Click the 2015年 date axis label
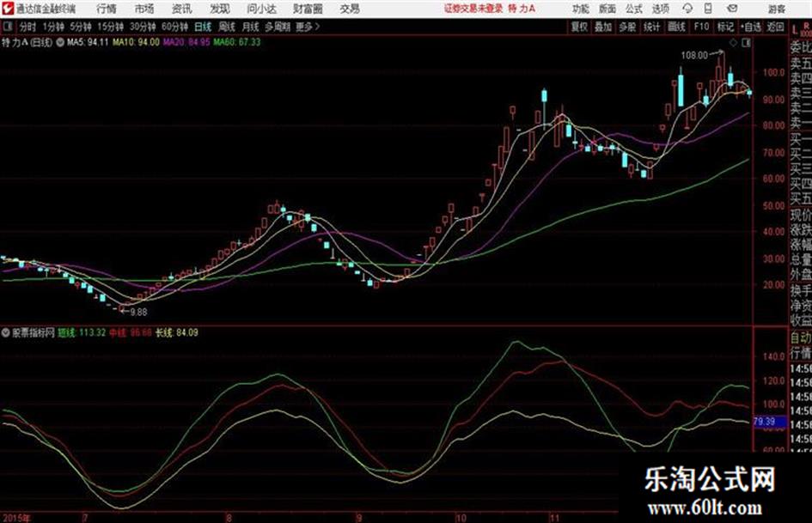The width and height of the screenshot is (812, 523). point(16,518)
